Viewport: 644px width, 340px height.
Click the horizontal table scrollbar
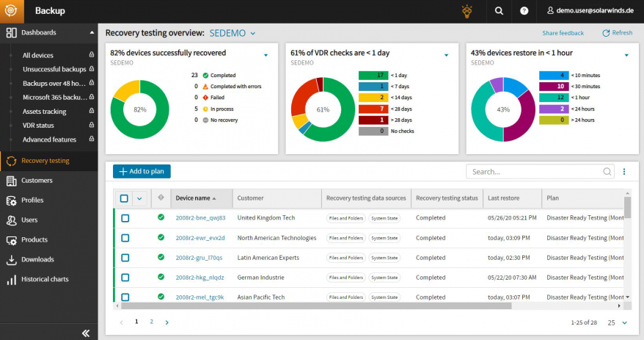click(316, 306)
